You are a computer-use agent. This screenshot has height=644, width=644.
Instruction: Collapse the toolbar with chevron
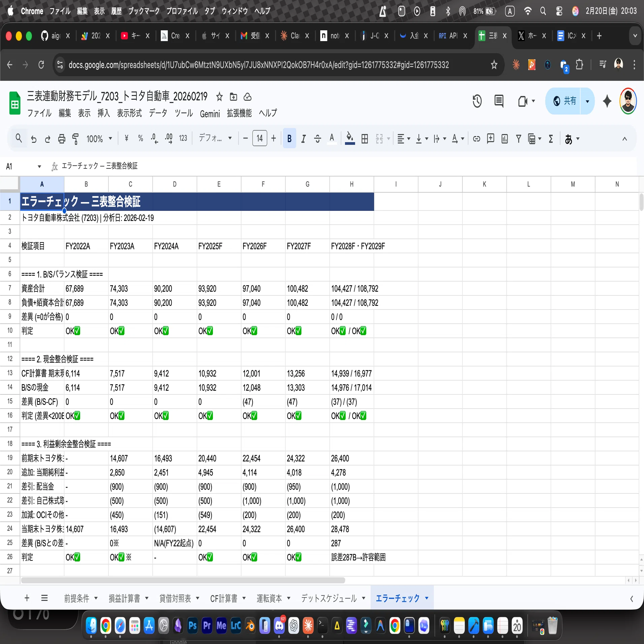click(624, 139)
